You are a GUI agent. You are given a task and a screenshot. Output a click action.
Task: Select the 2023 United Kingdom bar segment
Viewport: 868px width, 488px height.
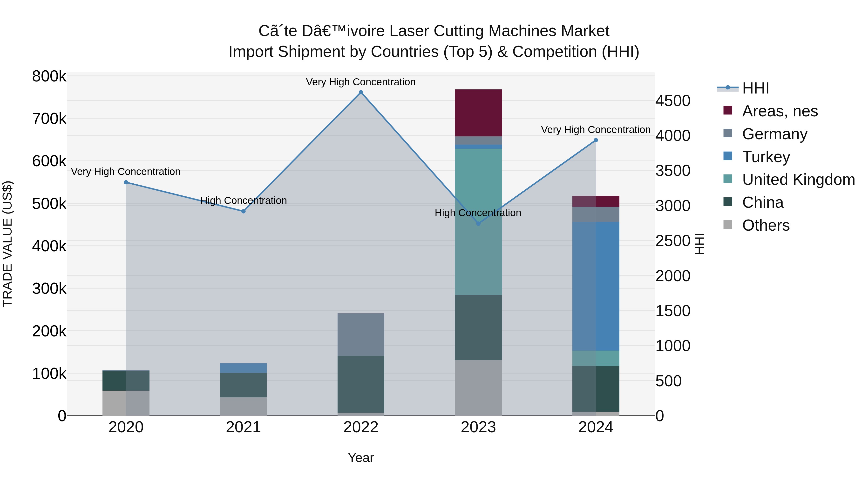(x=478, y=222)
